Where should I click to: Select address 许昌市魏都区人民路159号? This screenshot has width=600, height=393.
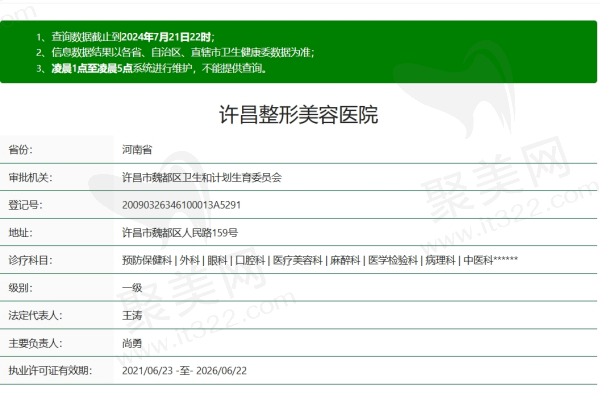(180, 233)
